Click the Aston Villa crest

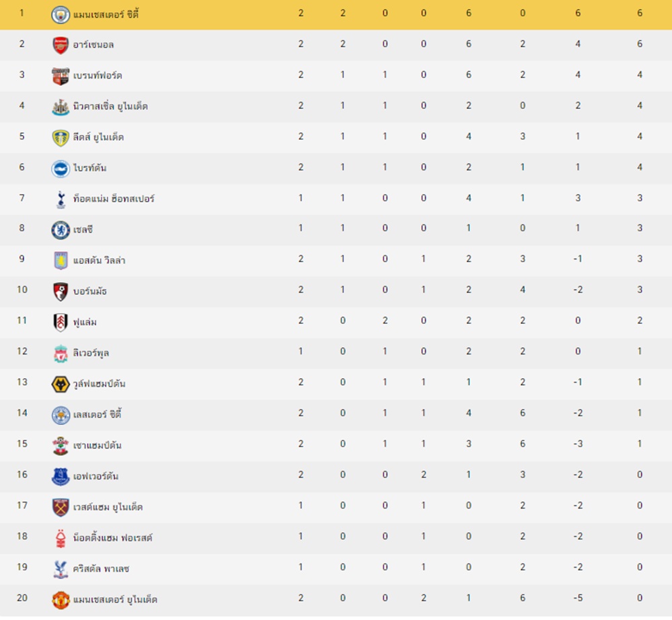click(61, 261)
